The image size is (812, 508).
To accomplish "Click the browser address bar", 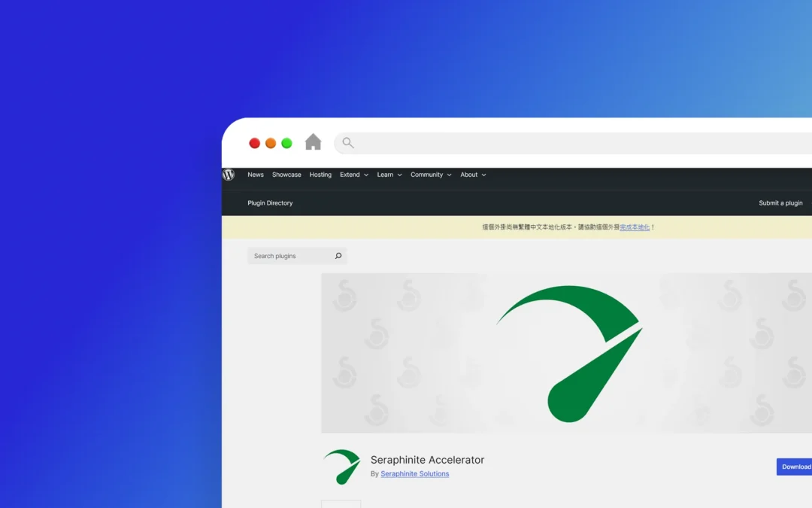I will (573, 142).
